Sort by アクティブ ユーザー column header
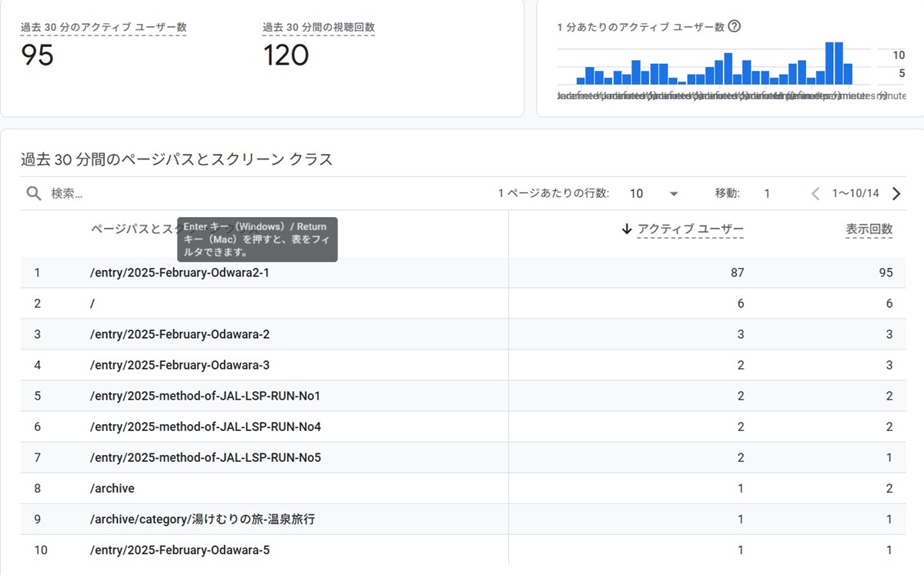924x575 pixels. pos(691,229)
